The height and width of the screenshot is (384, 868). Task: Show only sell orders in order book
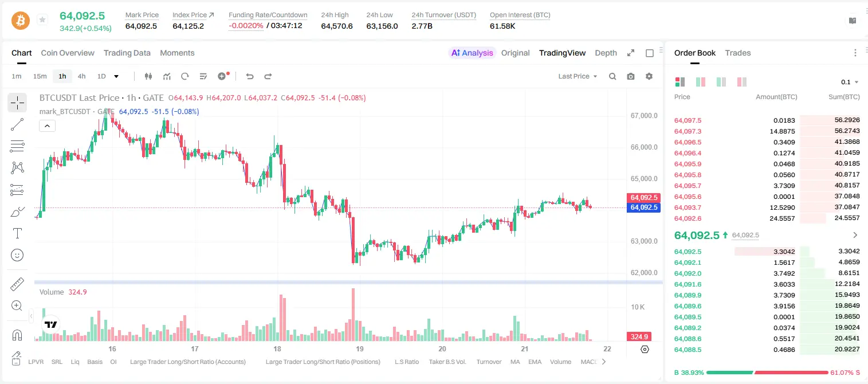tap(742, 82)
